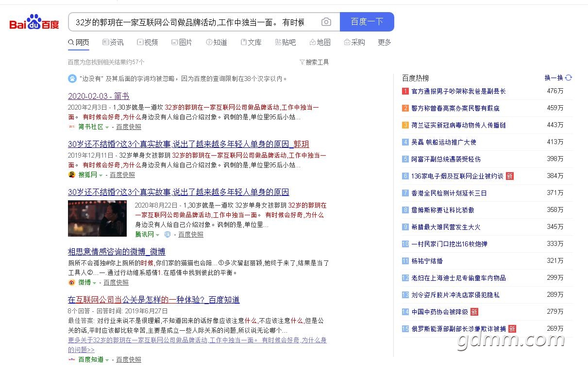
Task: Open the 搜狐网 result ending in 郭玥
Action: coord(188,144)
